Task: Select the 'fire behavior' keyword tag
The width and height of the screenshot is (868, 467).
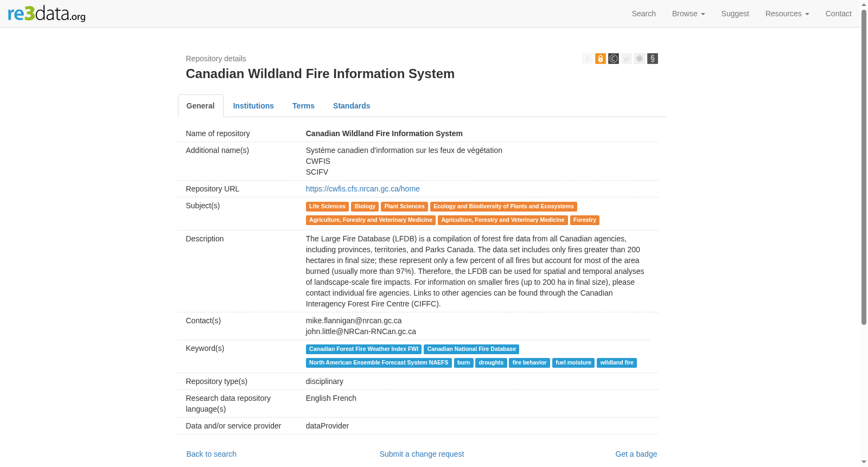Action: (529, 363)
